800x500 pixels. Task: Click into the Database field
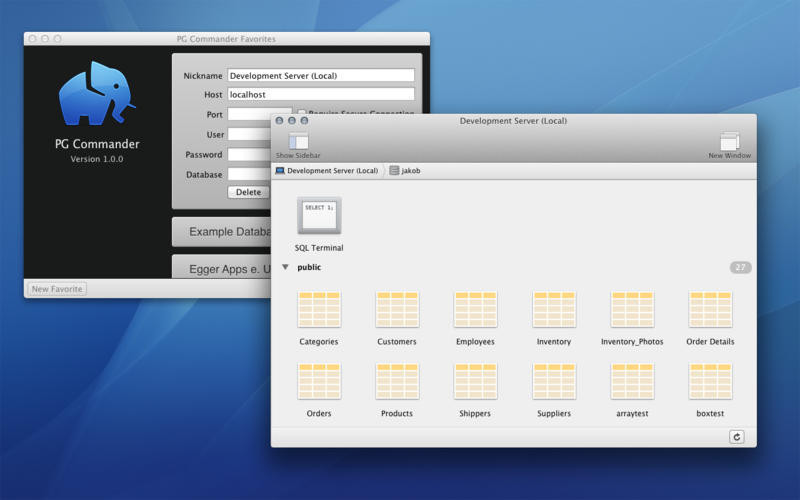249,174
